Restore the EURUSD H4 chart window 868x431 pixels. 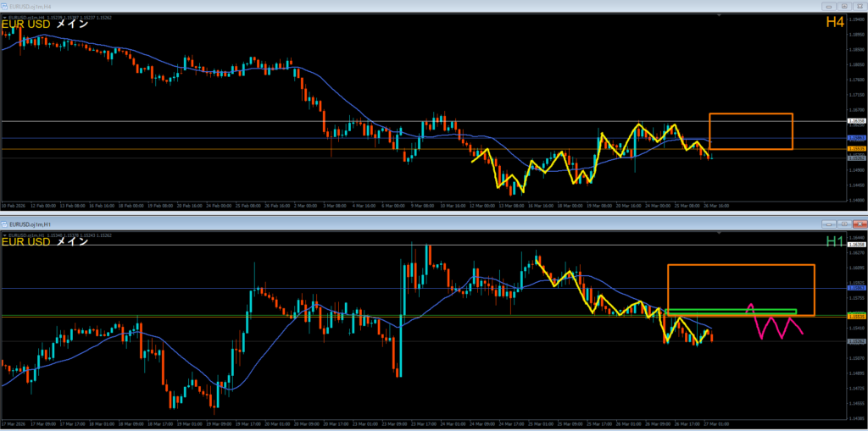click(x=844, y=6)
